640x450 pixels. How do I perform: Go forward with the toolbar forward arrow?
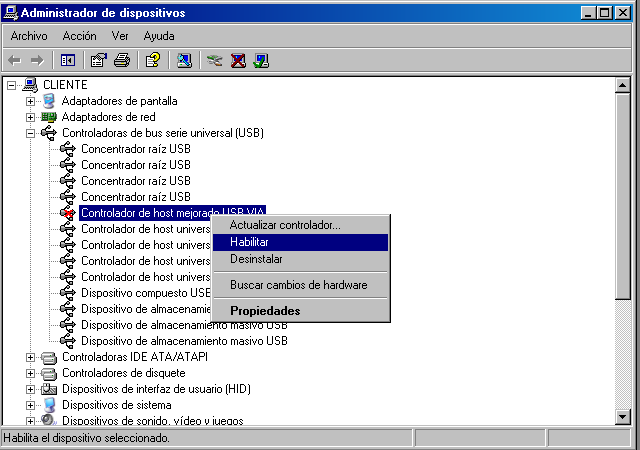[37, 61]
